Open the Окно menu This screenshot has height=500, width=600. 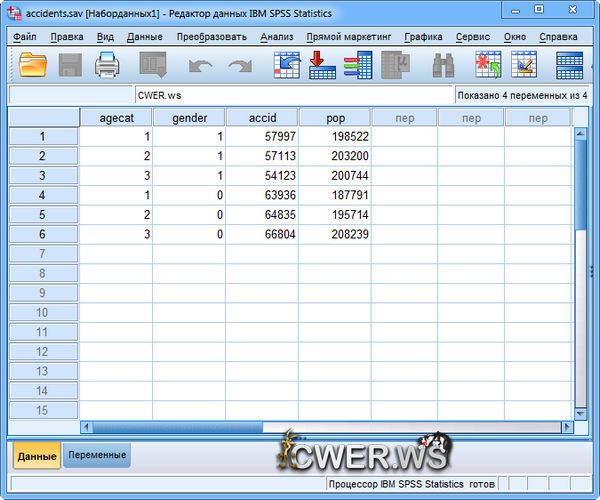click(x=515, y=37)
